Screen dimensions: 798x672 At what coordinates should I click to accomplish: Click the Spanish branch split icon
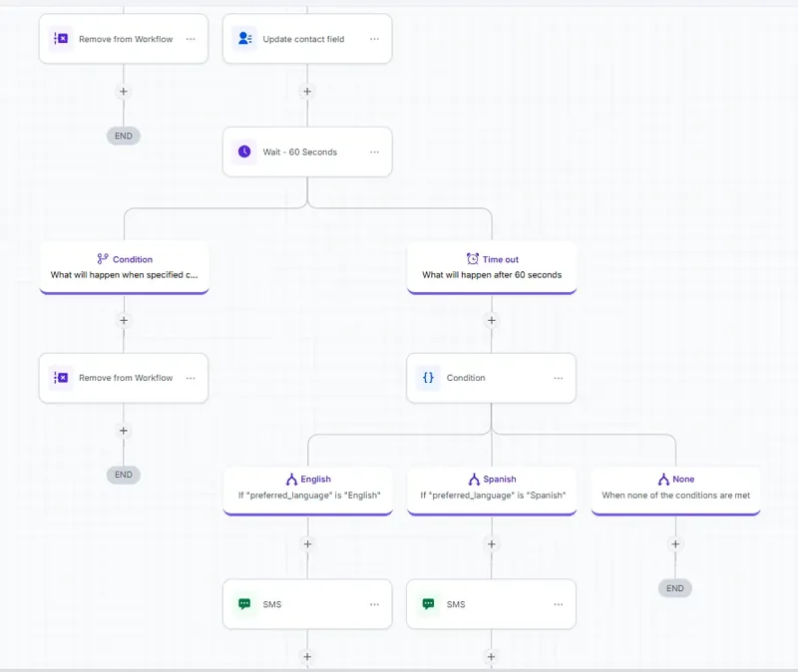pyautogui.click(x=474, y=480)
